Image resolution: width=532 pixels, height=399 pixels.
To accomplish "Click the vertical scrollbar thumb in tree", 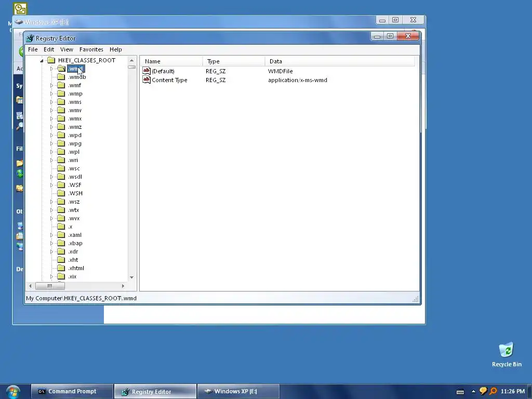I will 131,67.
